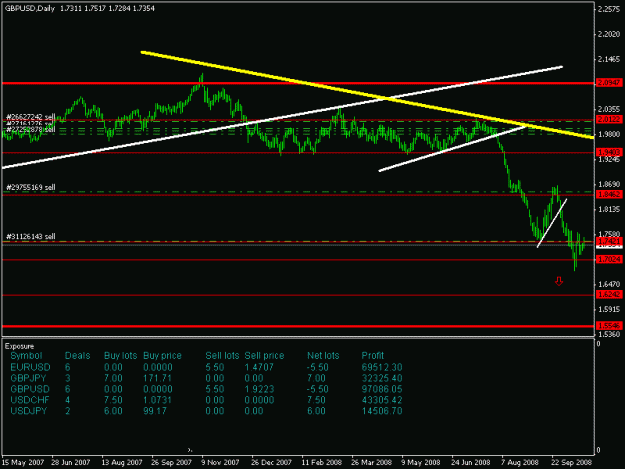
Task: Click the GBPUSD,Daily chart title
Action: click(30, 8)
